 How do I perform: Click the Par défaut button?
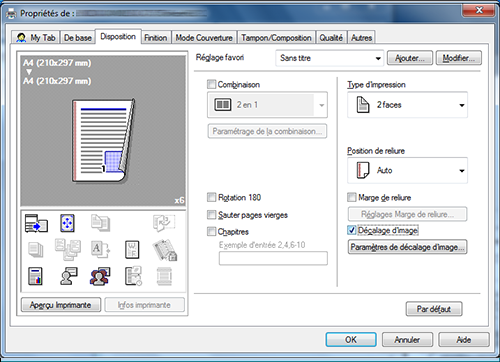coord(434,309)
